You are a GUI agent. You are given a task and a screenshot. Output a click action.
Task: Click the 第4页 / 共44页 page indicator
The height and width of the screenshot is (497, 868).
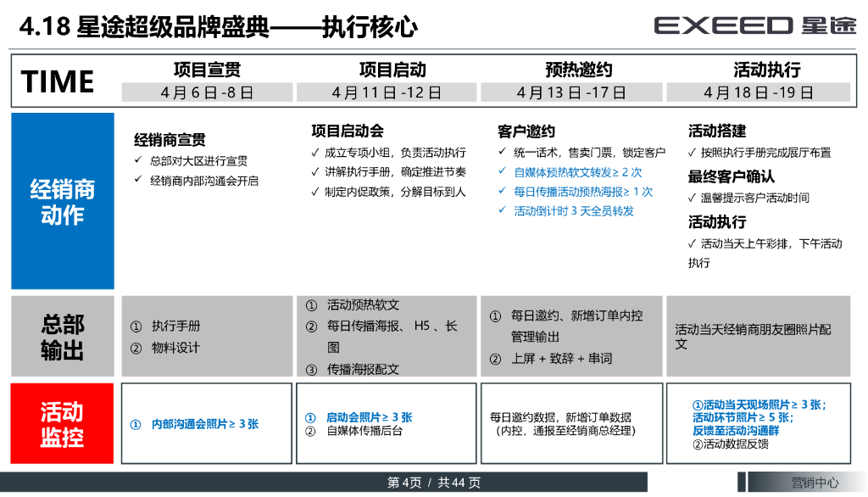434,483
